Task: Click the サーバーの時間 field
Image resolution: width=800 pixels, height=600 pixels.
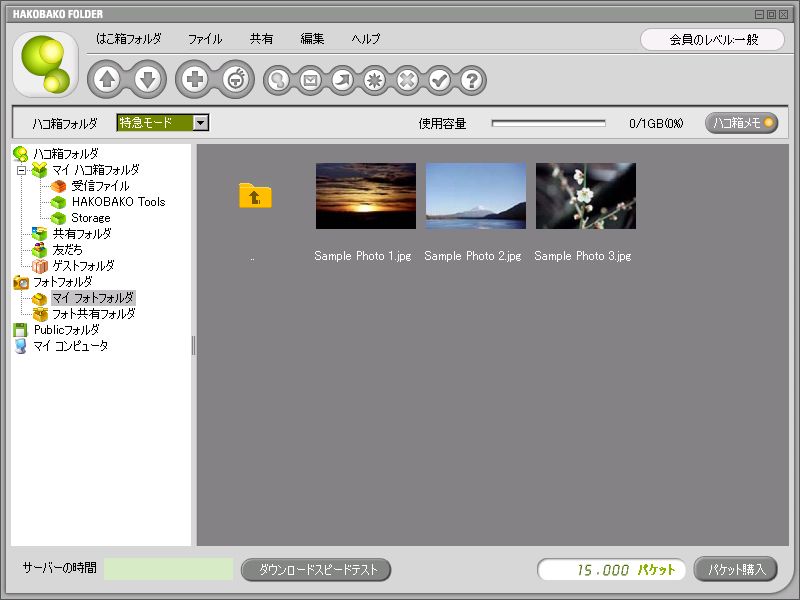Action: coord(168,569)
